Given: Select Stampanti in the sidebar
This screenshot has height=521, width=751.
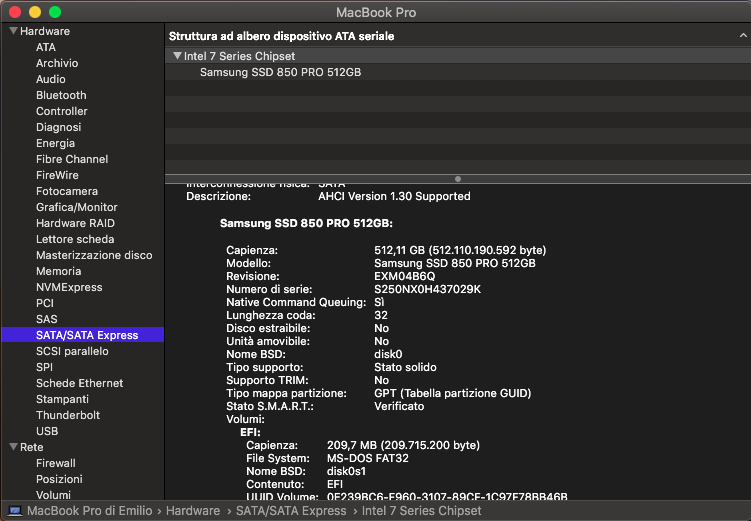Looking at the screenshot, I should (62, 399).
